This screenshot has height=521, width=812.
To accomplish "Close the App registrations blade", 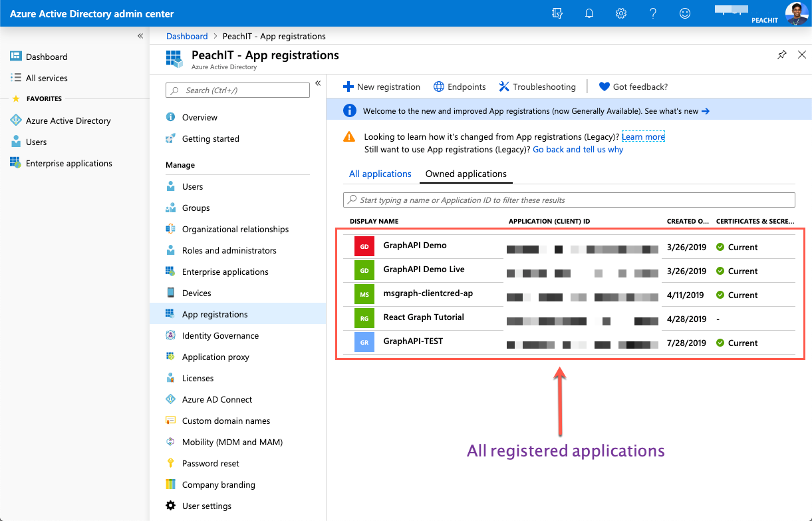I will [802, 55].
